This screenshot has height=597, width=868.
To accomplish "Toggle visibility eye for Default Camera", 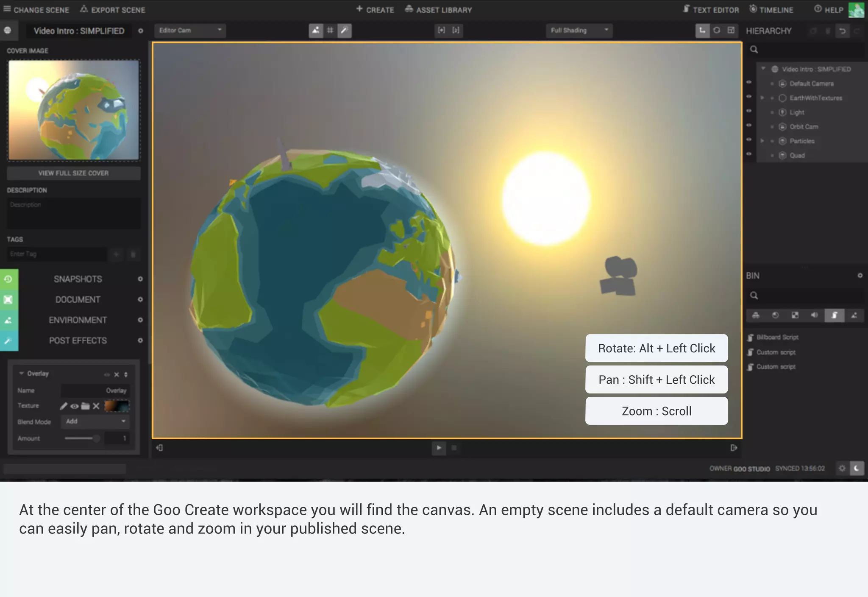I will 749,82.
